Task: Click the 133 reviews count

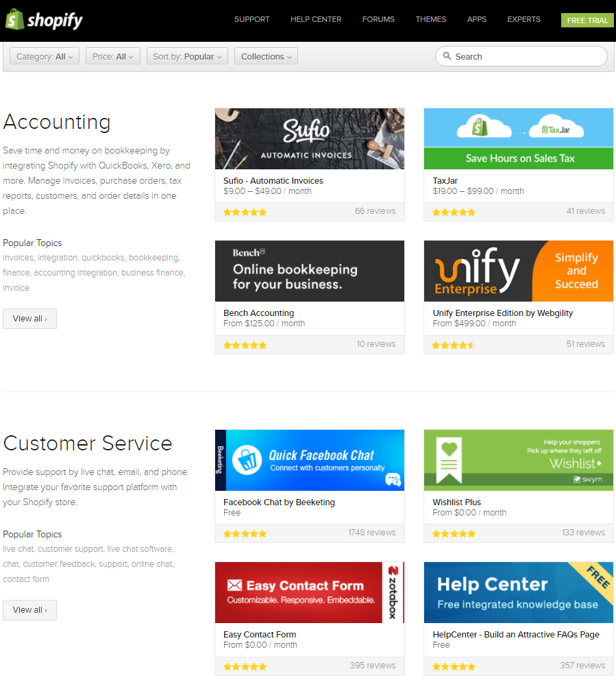Action: 584,532
